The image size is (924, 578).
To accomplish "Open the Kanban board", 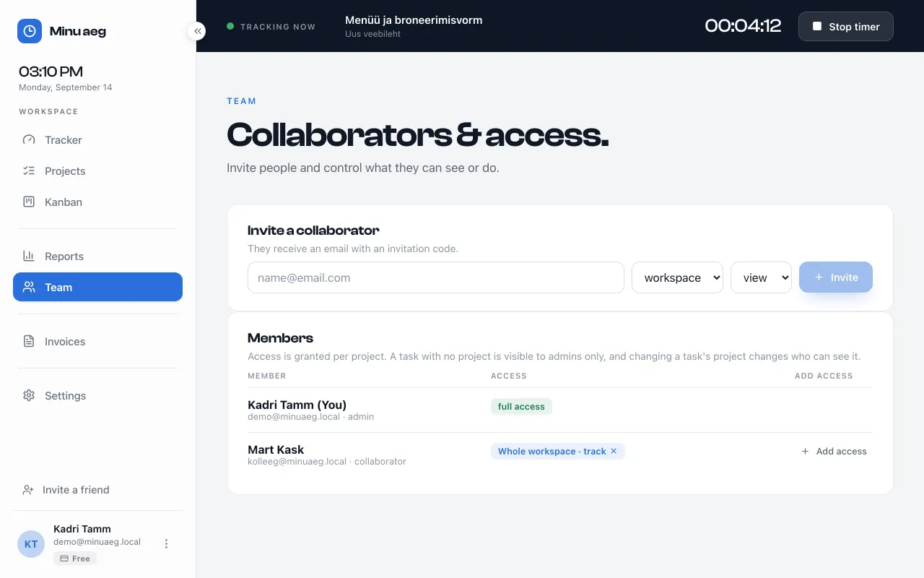I will pyautogui.click(x=97, y=202).
